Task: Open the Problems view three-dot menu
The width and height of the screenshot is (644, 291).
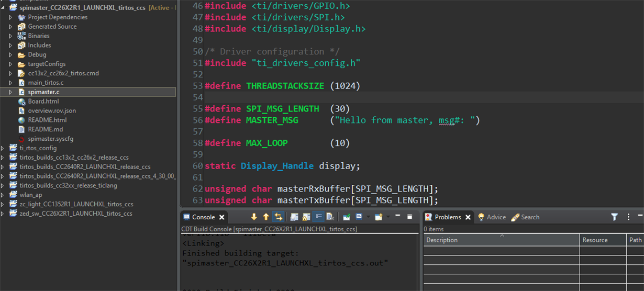Action: pos(628,217)
